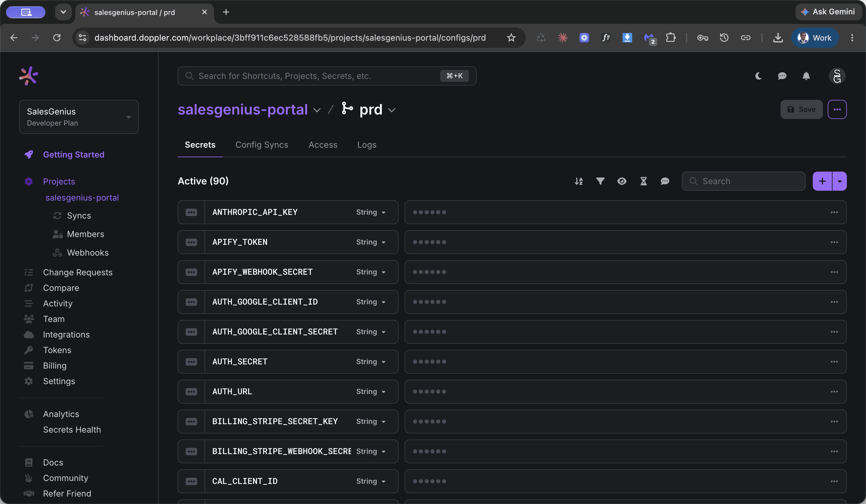866x504 pixels.
Task: Switch to the Logs tab
Action: (367, 145)
